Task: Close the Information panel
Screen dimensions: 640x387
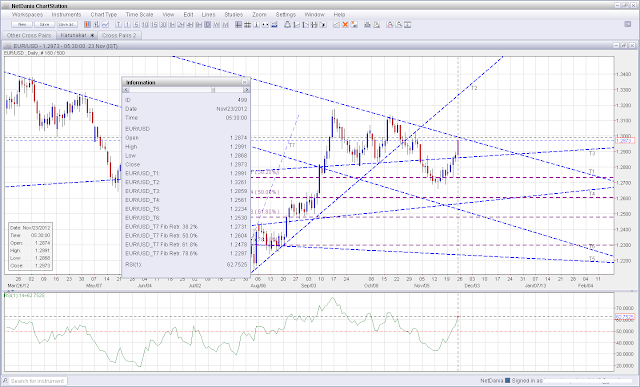Action: tap(245, 82)
